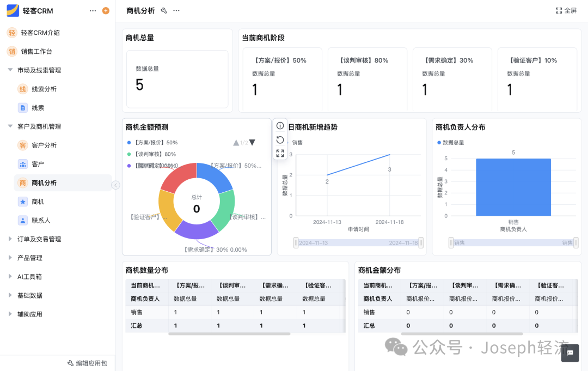
Task: Expand the chart via the enlarge icon
Action: tap(280, 153)
